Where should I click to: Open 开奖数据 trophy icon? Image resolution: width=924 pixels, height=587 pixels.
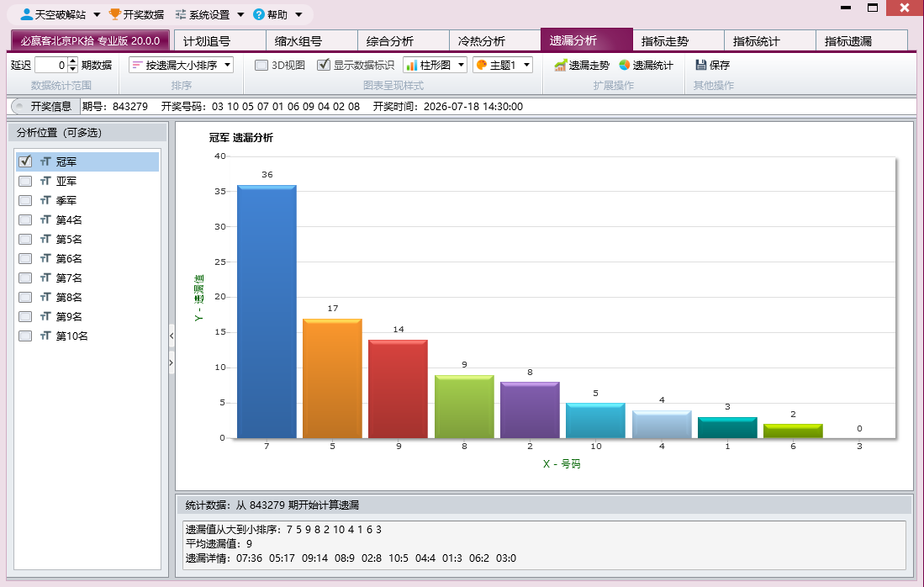click(x=115, y=14)
